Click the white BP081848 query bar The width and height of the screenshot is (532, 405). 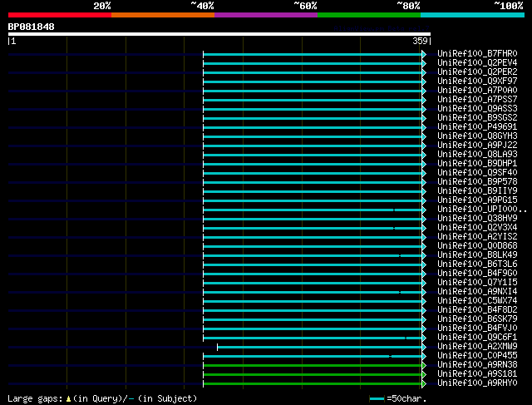tap(219, 34)
